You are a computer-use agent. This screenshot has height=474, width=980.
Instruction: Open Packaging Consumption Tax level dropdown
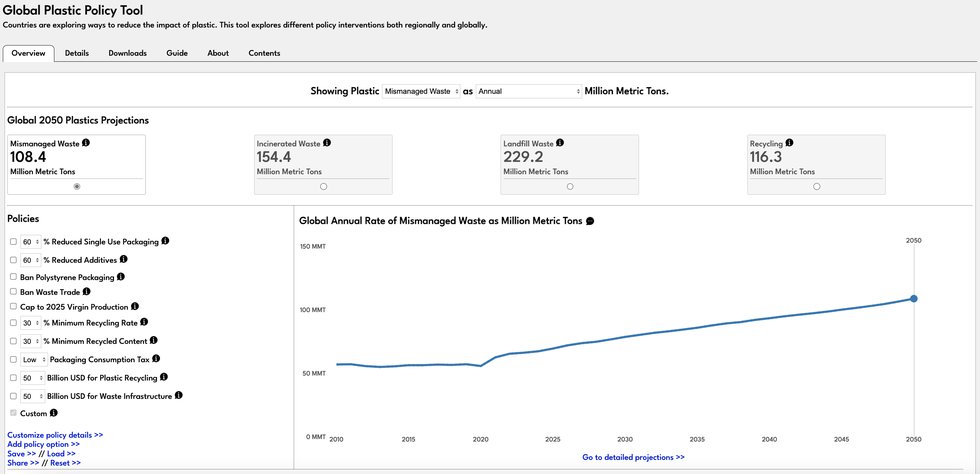(x=34, y=360)
